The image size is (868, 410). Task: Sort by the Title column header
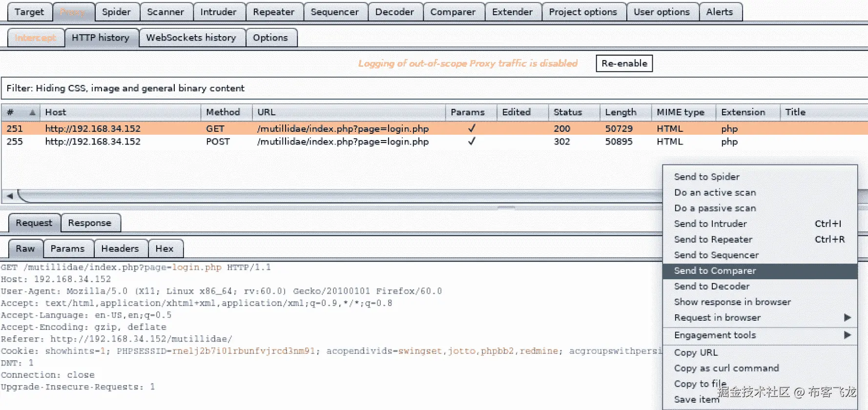pyautogui.click(x=824, y=112)
